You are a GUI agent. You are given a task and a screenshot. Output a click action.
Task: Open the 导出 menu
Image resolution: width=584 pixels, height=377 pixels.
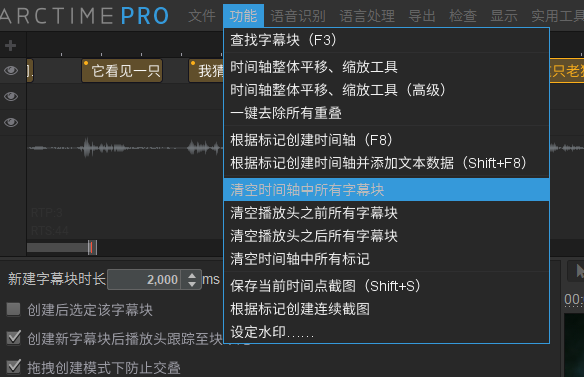point(422,16)
